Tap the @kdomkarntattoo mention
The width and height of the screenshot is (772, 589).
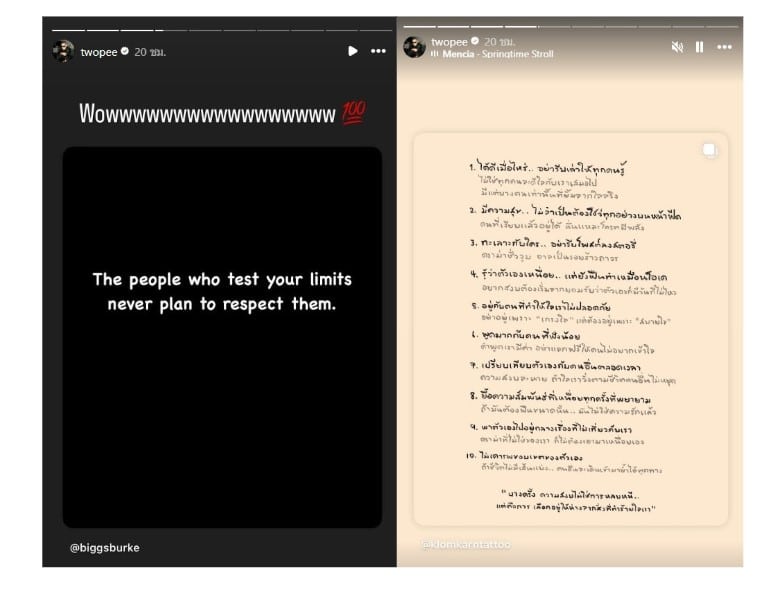(x=465, y=544)
